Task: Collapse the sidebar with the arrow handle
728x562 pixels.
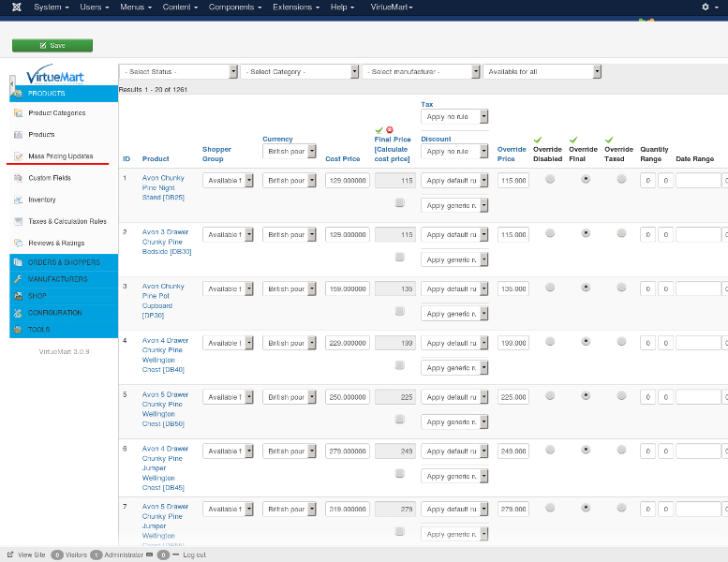Action: coord(12,84)
